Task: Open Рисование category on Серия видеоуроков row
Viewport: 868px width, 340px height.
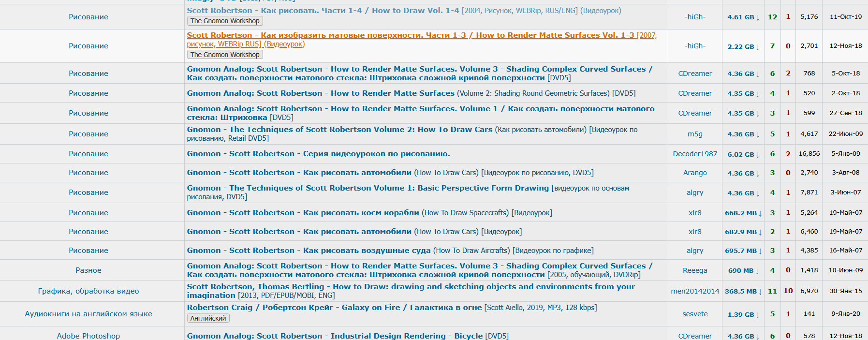Action: point(88,154)
